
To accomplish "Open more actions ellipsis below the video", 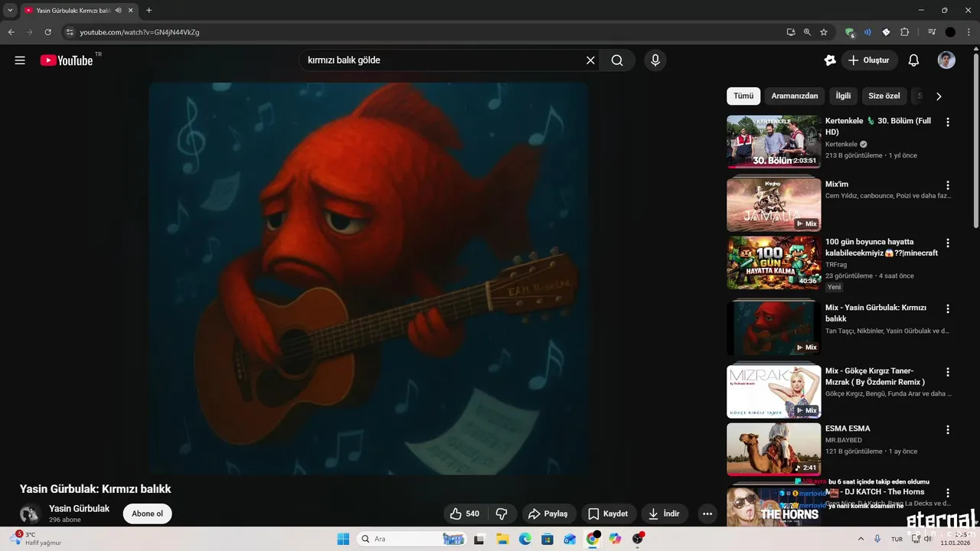I will [x=707, y=514].
